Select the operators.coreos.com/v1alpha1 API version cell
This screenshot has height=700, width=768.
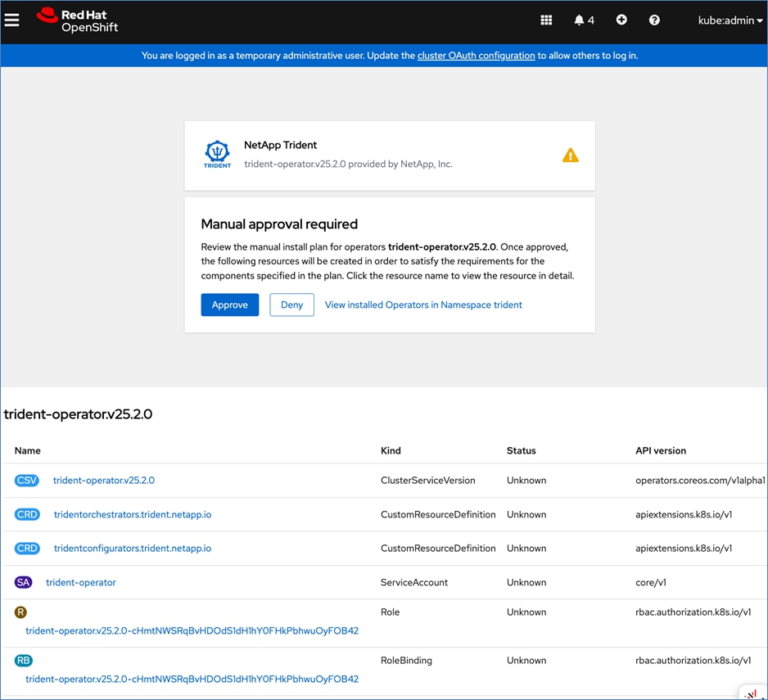pos(700,480)
